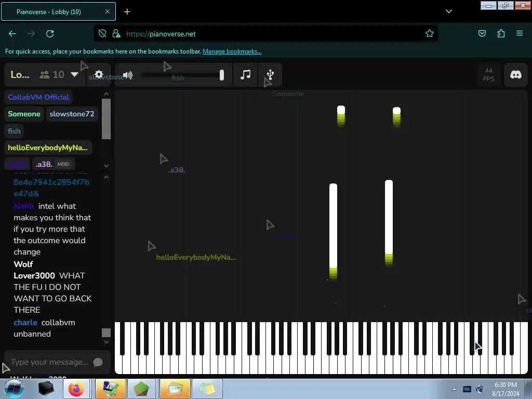Screen dimensions: 532x399
Task: Select user CollabVM Official
Action: [38, 97]
